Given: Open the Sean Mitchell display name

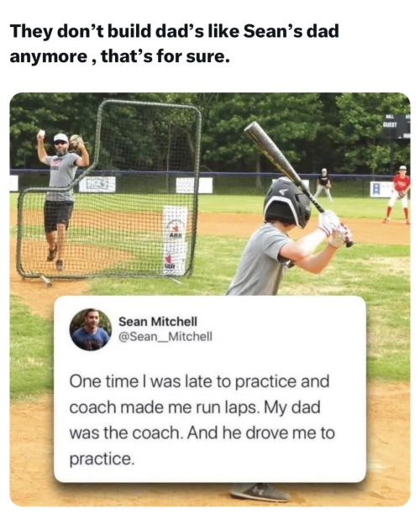Looking at the screenshot, I should tap(158, 322).
